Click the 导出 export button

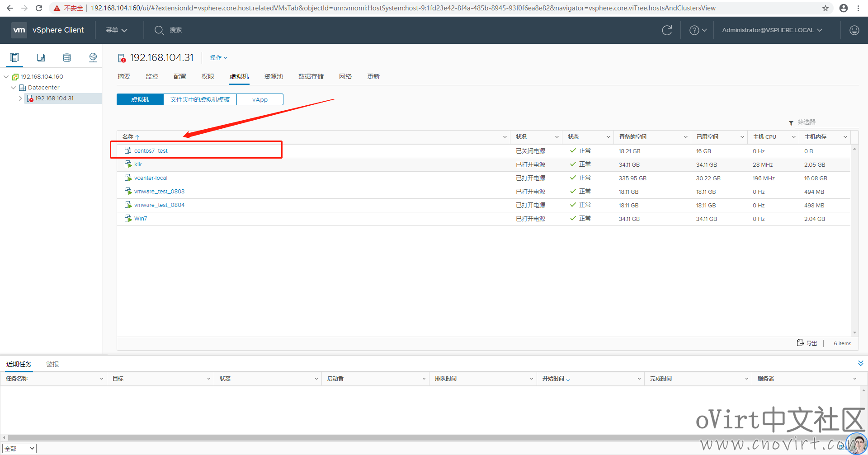(807, 343)
